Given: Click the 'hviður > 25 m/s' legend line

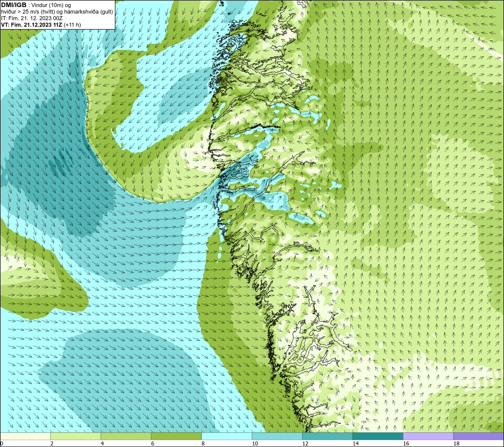Looking at the screenshot, I should (x=57, y=12).
